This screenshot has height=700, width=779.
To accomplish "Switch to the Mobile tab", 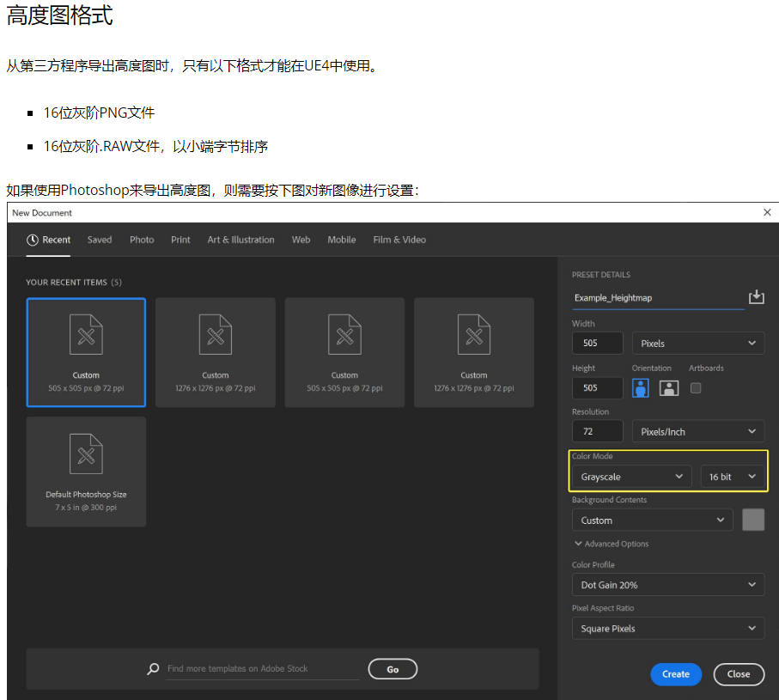I will (341, 240).
